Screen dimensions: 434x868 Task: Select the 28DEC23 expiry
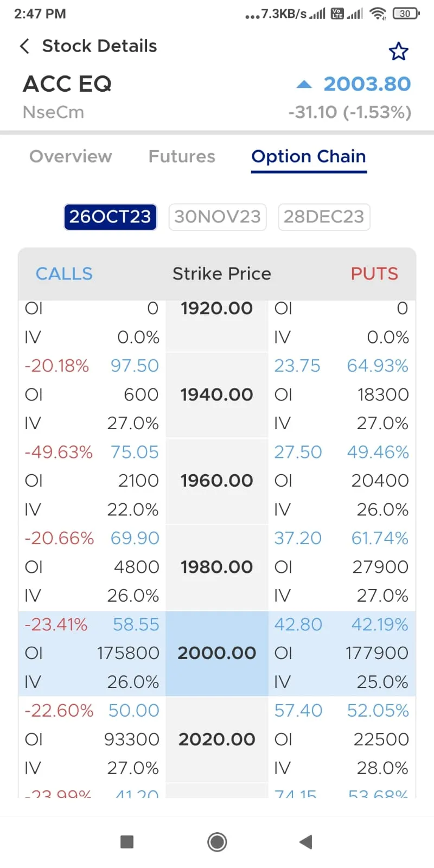click(x=324, y=217)
